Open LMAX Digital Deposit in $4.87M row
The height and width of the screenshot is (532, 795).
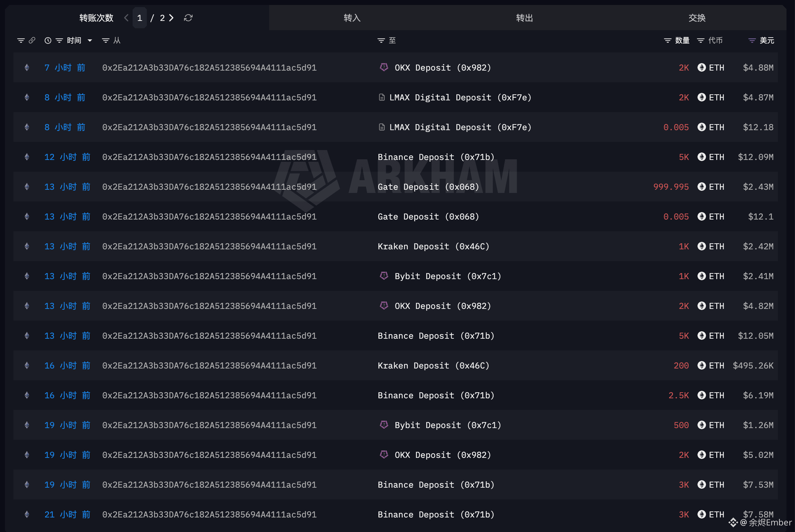click(x=460, y=97)
